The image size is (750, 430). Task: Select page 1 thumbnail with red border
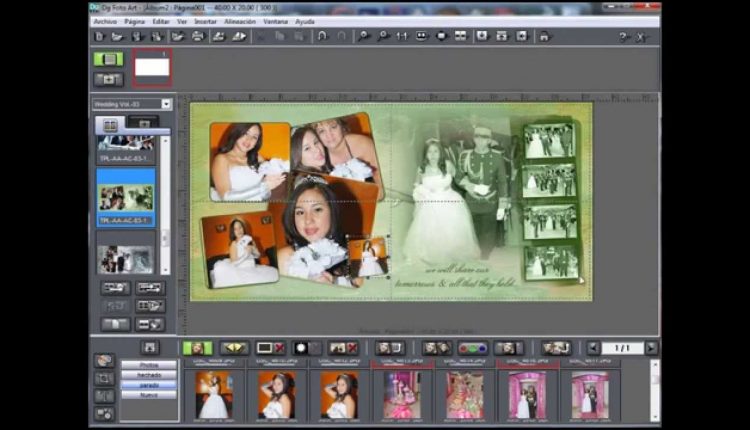(x=152, y=67)
